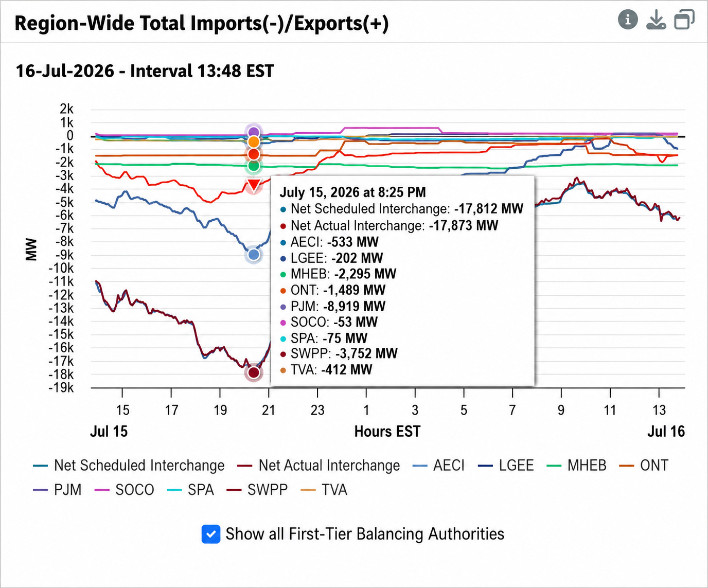
Task: Click the -10k y-axis tick label
Action: pyautogui.click(x=61, y=268)
